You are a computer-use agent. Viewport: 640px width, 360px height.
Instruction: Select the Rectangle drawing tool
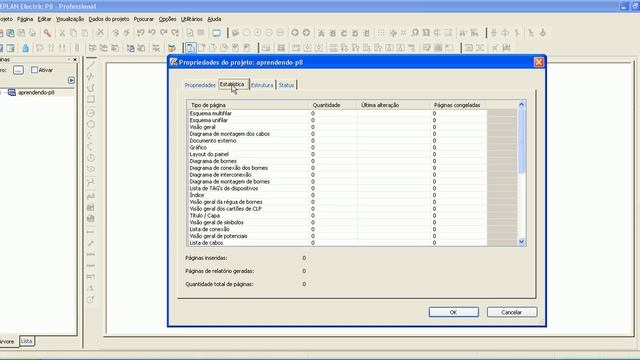pyautogui.click(x=91, y=99)
